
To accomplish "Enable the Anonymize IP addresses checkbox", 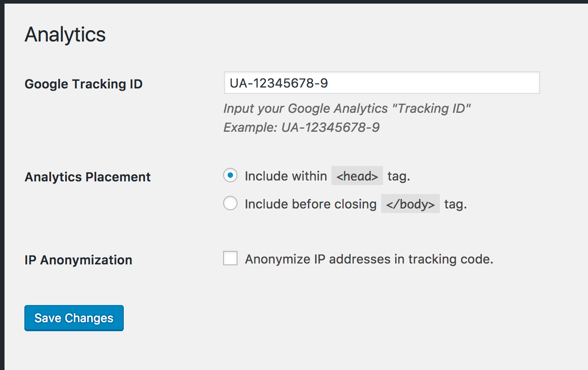I will [230, 259].
